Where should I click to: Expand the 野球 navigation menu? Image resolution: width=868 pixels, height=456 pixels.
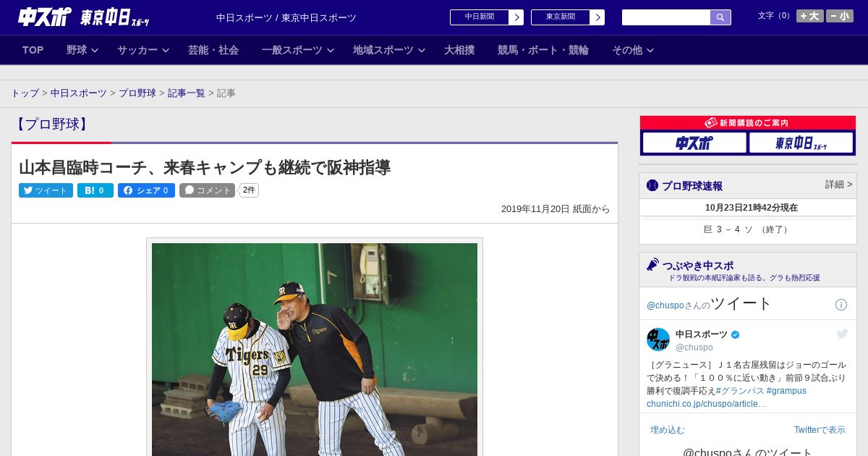tap(82, 50)
